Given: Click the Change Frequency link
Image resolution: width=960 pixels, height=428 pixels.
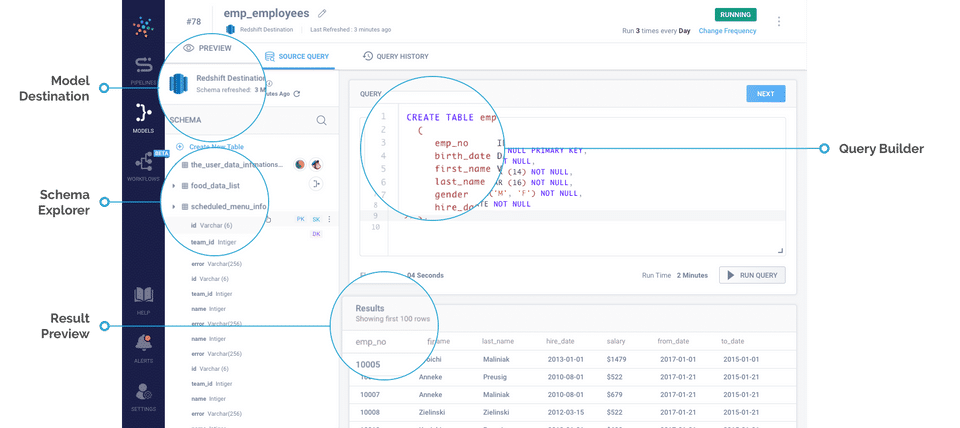Looking at the screenshot, I should pyautogui.click(x=727, y=31).
